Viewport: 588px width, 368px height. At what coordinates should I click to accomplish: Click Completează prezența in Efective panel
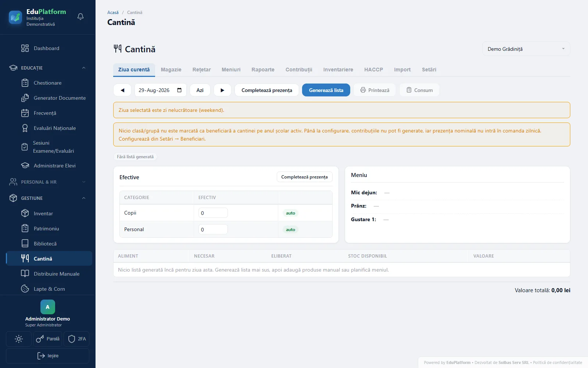coord(304,177)
